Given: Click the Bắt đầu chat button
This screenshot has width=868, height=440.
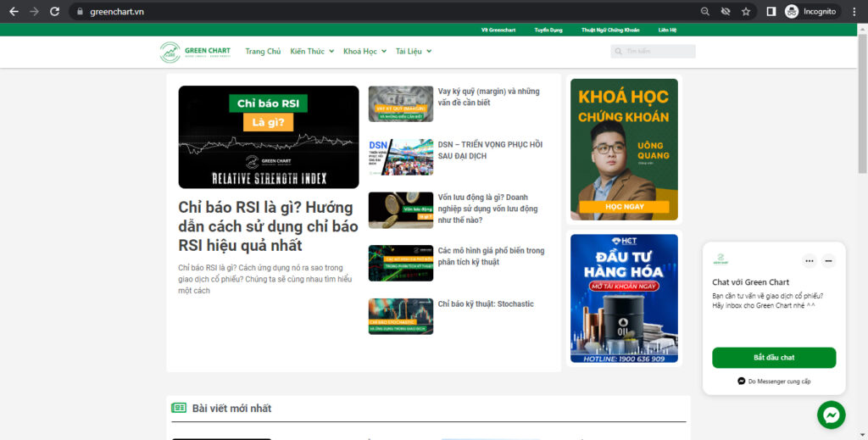Looking at the screenshot, I should pos(773,358).
